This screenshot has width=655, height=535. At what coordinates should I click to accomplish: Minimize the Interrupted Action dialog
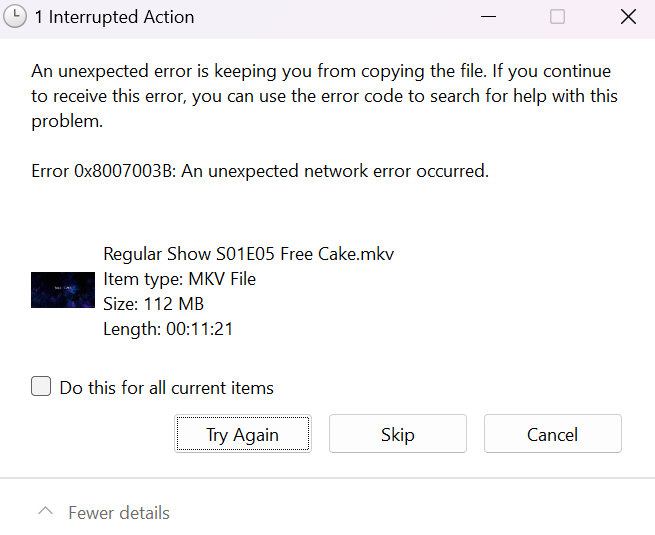[x=488, y=17]
